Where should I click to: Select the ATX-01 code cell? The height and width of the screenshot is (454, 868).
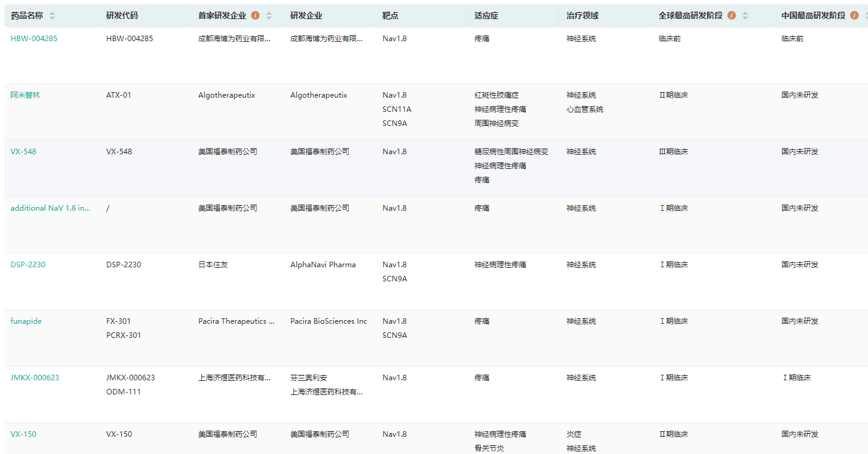coord(118,95)
